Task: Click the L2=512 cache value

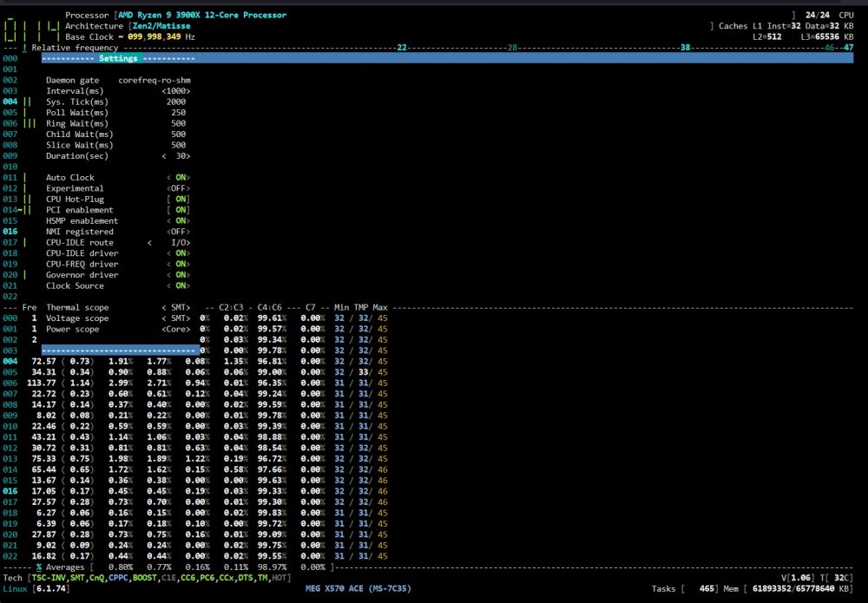Action: tap(767, 37)
